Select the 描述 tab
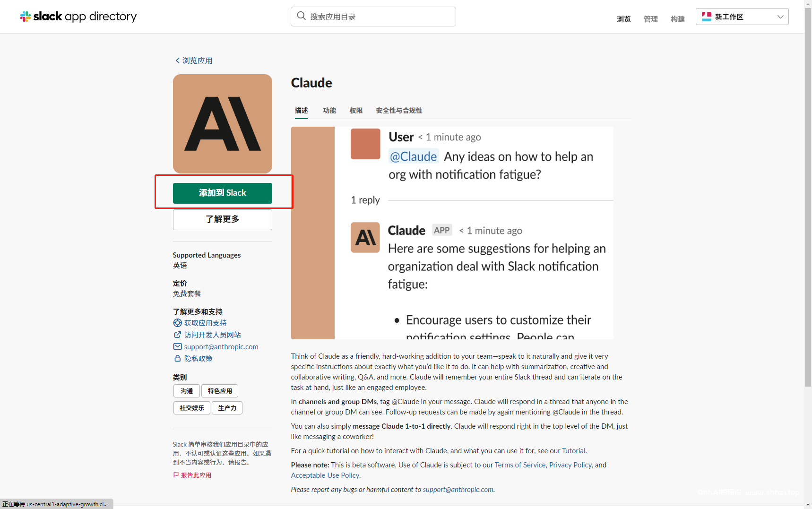 click(x=301, y=111)
